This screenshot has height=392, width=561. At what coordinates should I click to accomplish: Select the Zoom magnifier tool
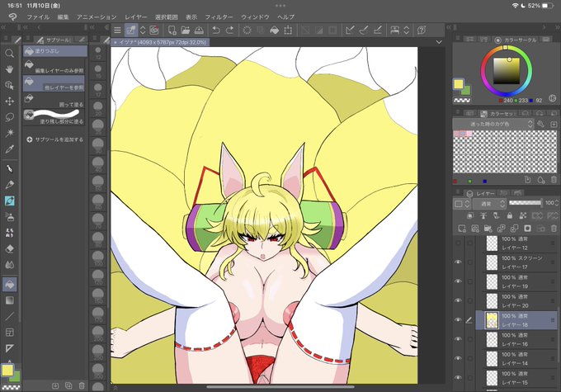(10, 54)
